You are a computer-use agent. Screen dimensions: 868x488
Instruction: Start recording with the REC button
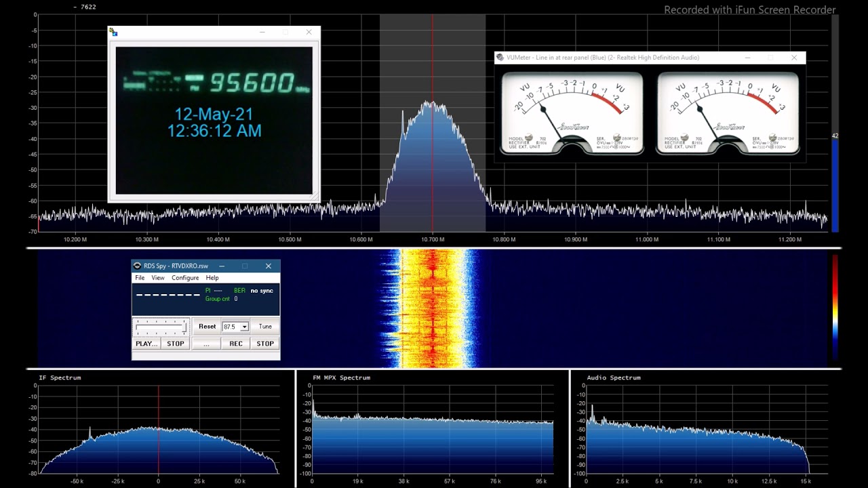coord(236,344)
